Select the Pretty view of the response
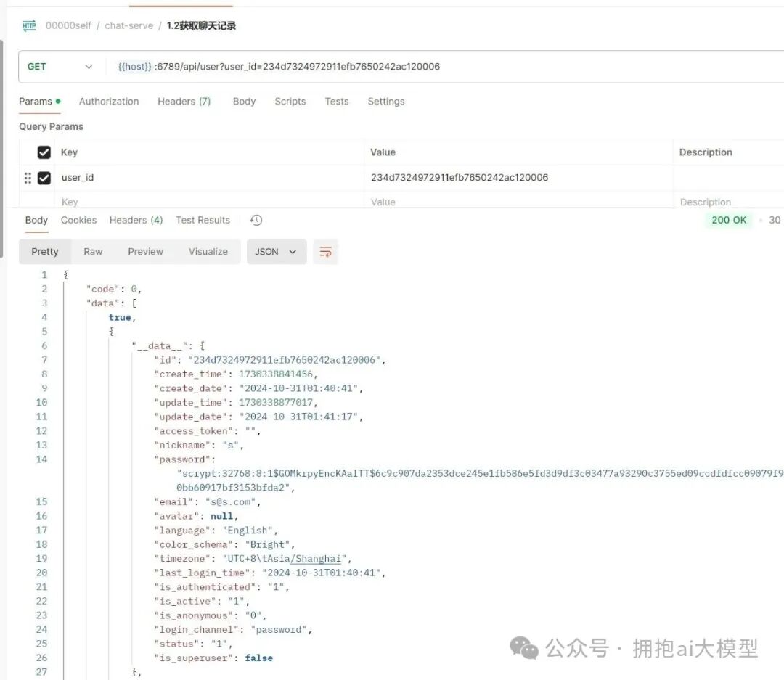Image resolution: width=784 pixels, height=680 pixels. pos(44,251)
